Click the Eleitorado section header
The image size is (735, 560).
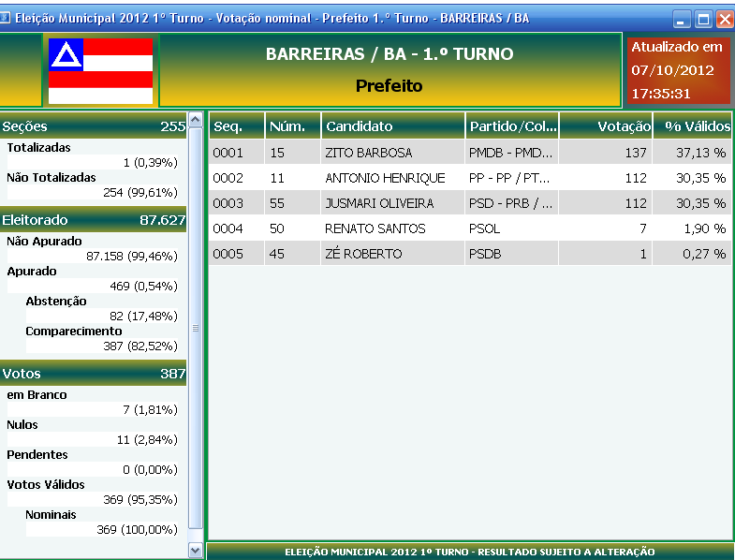tap(94, 220)
